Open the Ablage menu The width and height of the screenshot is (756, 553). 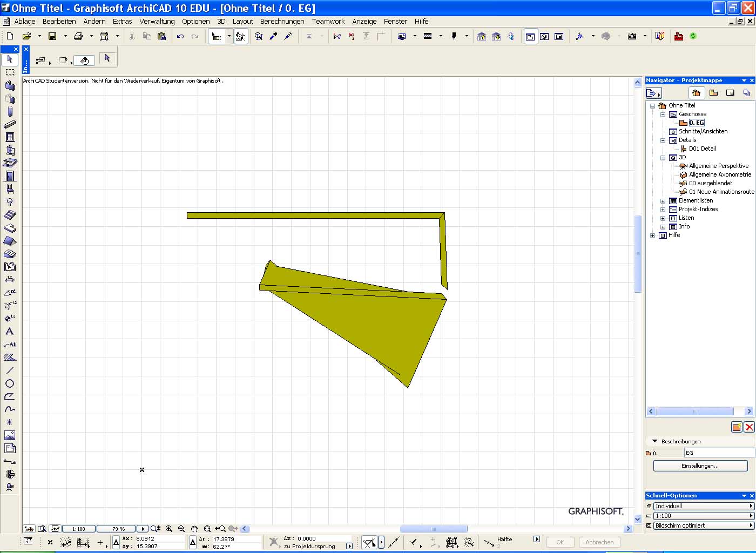25,22
